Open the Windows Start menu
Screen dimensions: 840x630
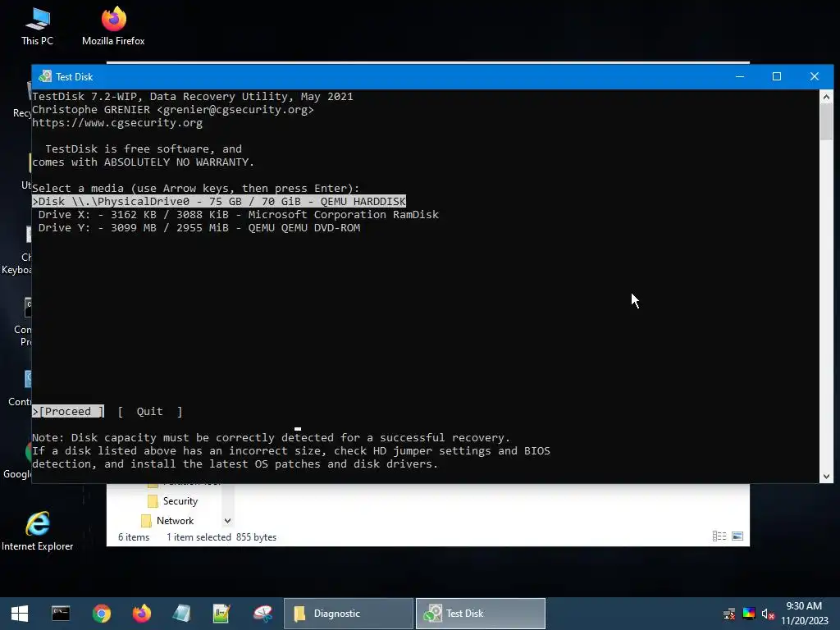pyautogui.click(x=20, y=614)
